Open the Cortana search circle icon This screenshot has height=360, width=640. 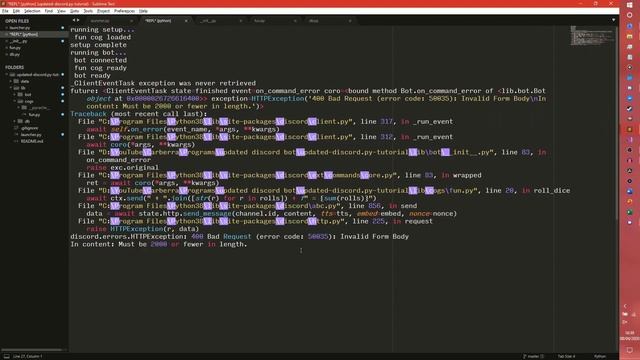(x=630, y=15)
